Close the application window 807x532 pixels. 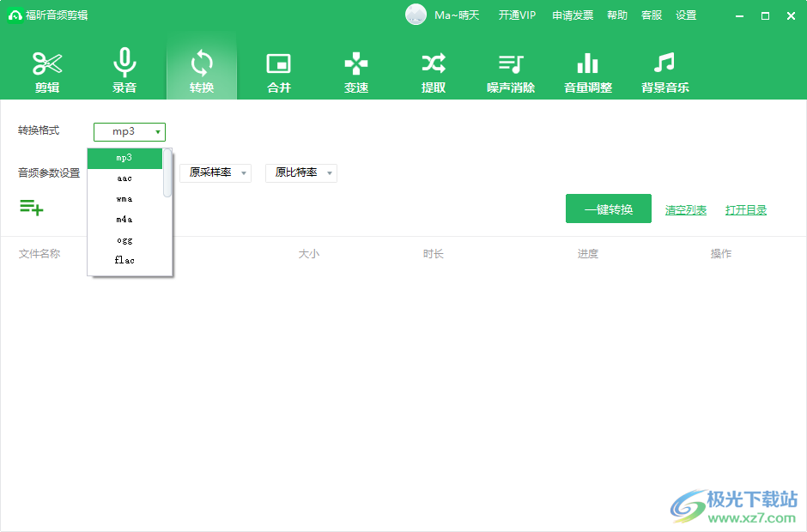791,16
